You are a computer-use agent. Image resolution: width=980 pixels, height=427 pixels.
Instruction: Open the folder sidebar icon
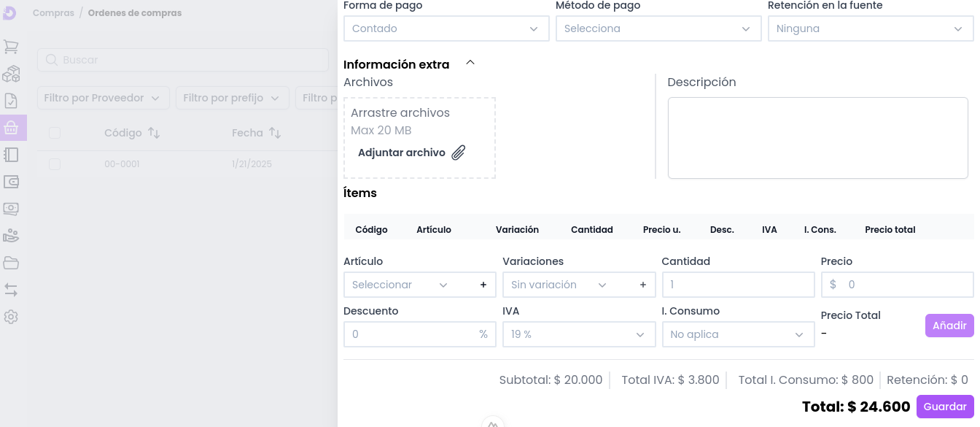pyautogui.click(x=11, y=263)
